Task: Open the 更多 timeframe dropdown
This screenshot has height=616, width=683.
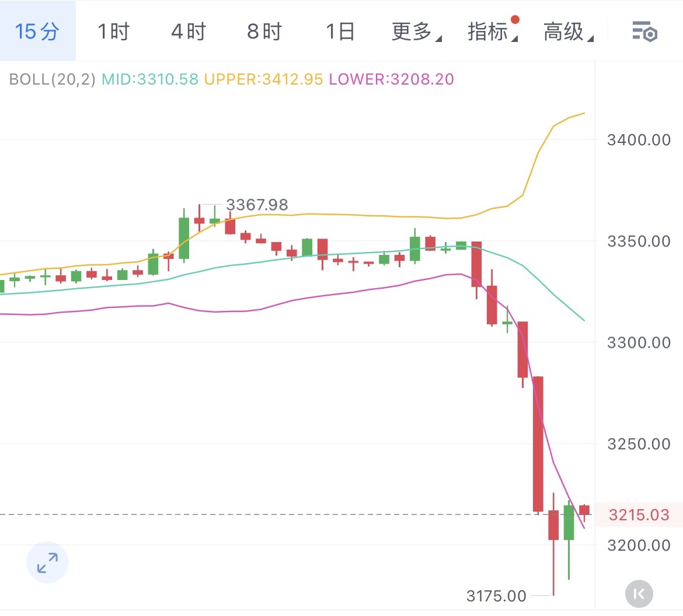Action: tap(416, 32)
